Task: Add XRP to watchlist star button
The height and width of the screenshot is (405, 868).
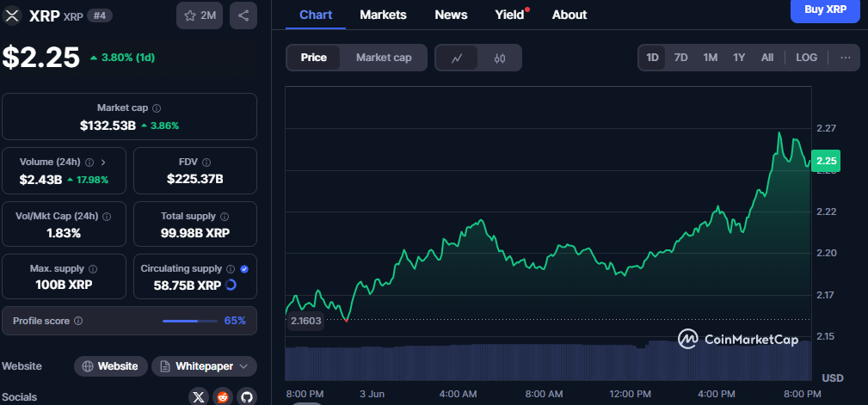Action: pyautogui.click(x=200, y=15)
